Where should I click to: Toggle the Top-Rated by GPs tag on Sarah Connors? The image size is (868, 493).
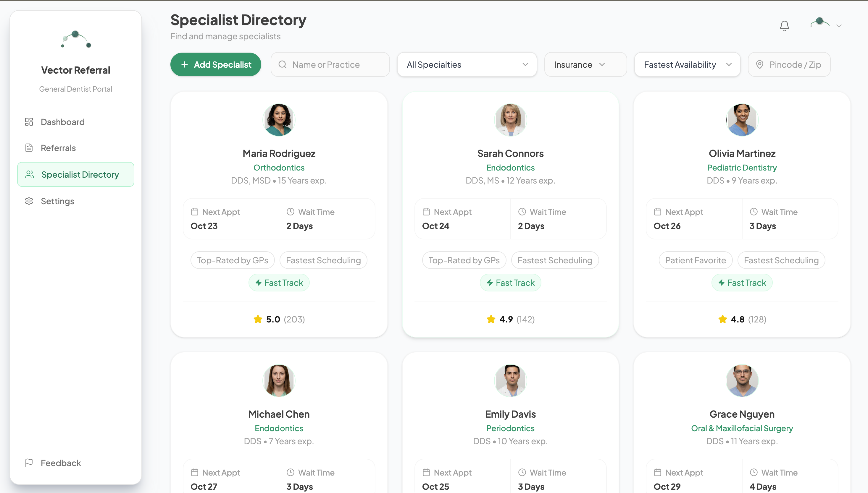[x=464, y=260]
